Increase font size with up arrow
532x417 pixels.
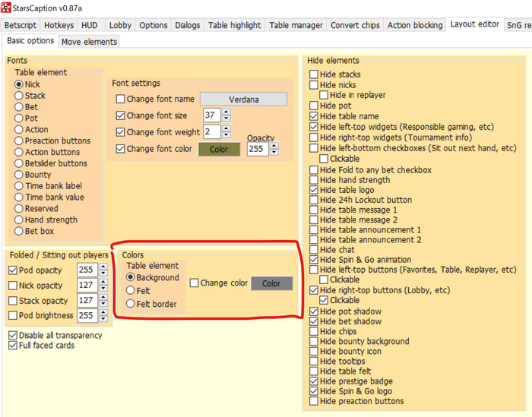226,112
